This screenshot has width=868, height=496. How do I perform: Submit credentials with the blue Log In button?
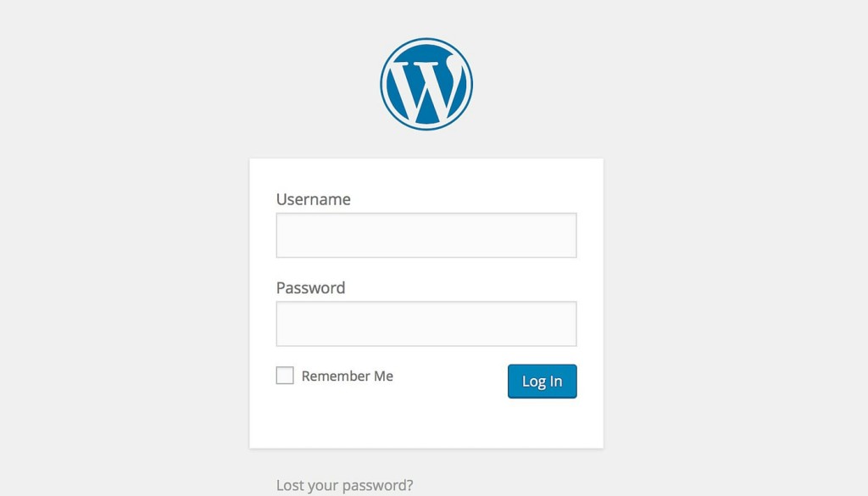[542, 381]
